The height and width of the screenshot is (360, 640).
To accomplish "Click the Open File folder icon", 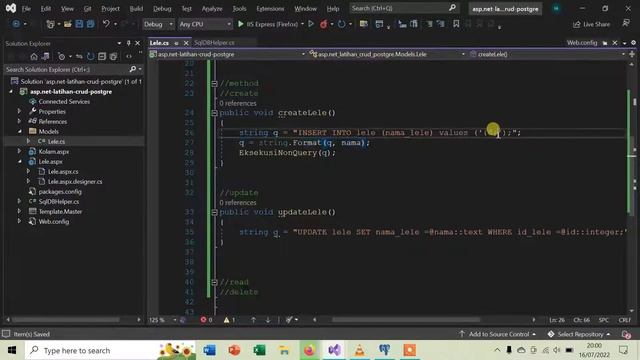I will click(68, 24).
